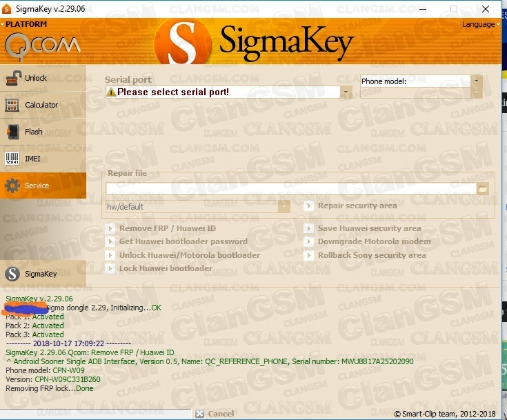The width and height of the screenshot is (507, 420).
Task: Click the barcode IMEI icon
Action: coord(12,159)
